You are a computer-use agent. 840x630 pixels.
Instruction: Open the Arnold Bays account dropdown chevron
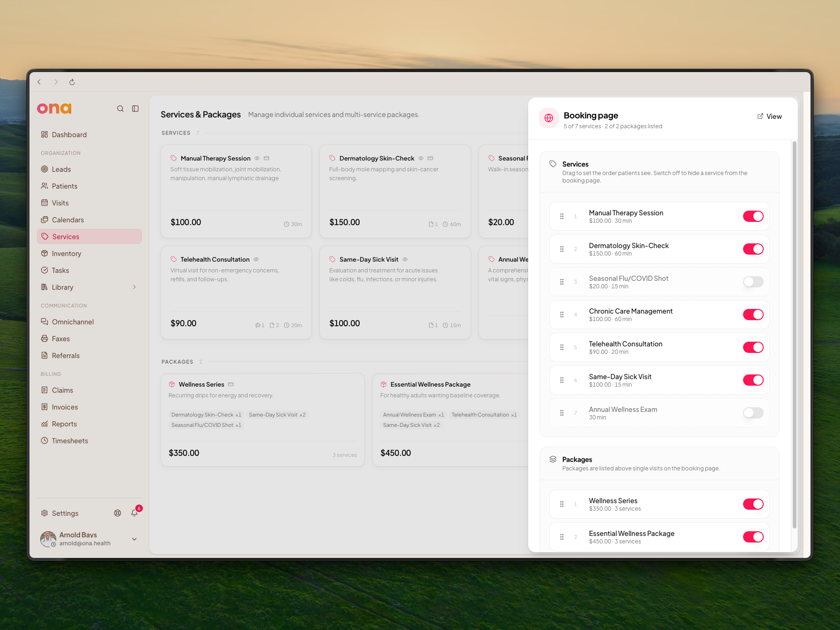tap(134, 539)
